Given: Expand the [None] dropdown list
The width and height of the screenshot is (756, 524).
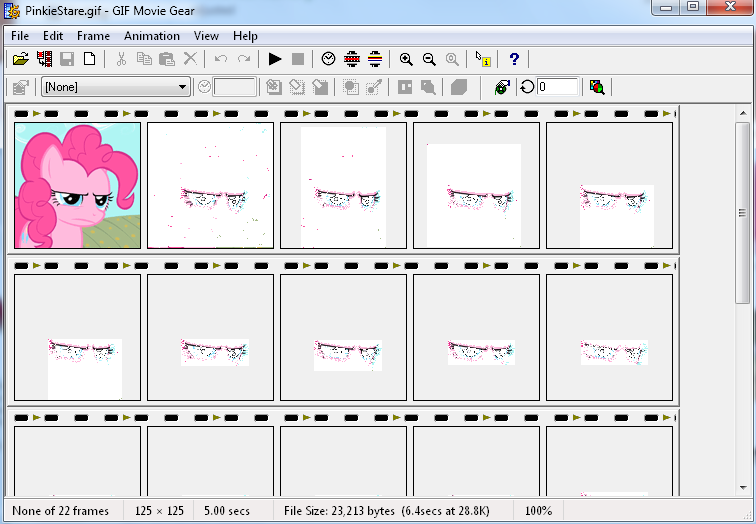Looking at the screenshot, I should click(x=182, y=87).
